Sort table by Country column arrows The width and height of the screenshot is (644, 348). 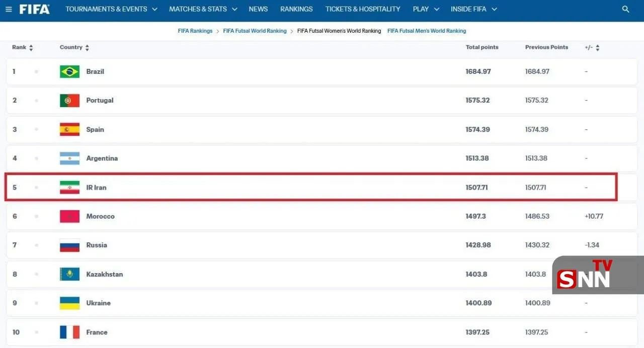87,48
